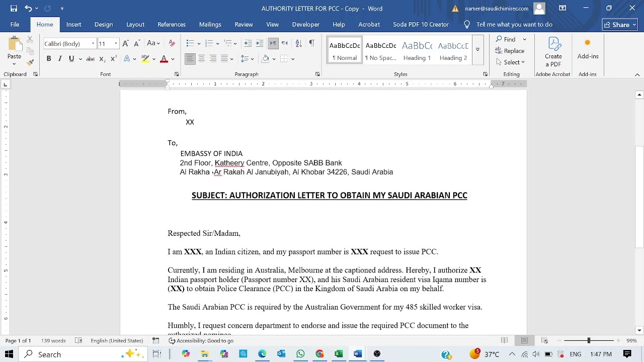Set Align Right paragraph alignment
The height and width of the screenshot is (362, 644).
(x=213, y=59)
